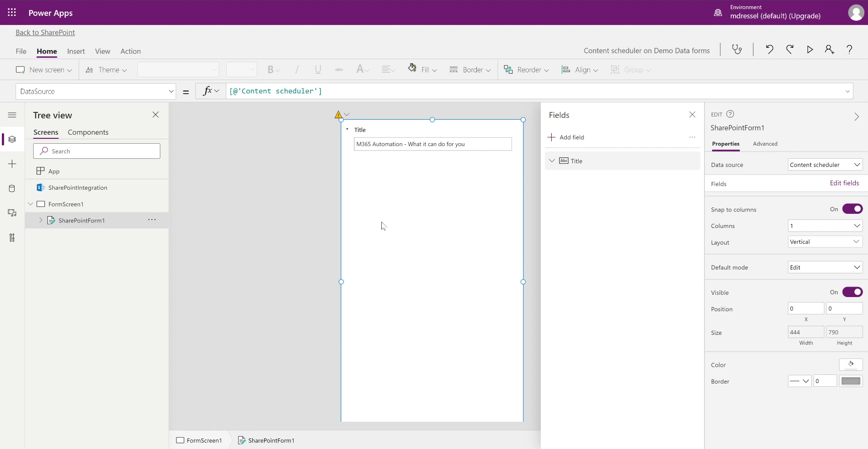Viewport: 868px width, 449px height.
Task: Click the Back to SharePoint link
Action: 45,32
